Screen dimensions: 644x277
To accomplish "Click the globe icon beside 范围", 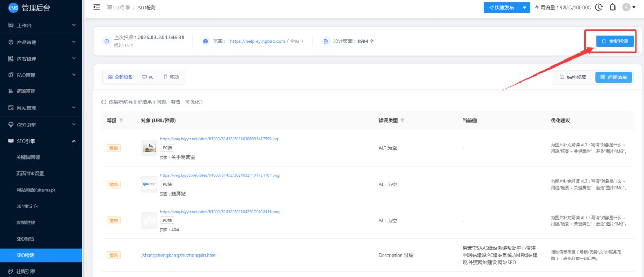I will (x=206, y=41).
